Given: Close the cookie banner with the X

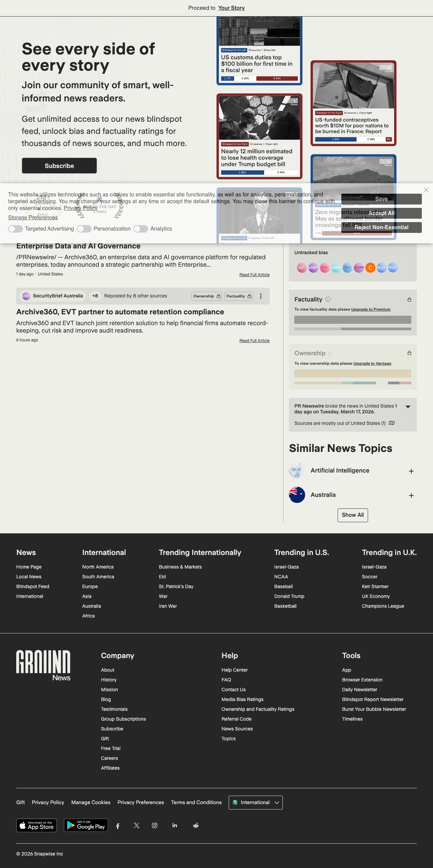Looking at the screenshot, I should [426, 190].
